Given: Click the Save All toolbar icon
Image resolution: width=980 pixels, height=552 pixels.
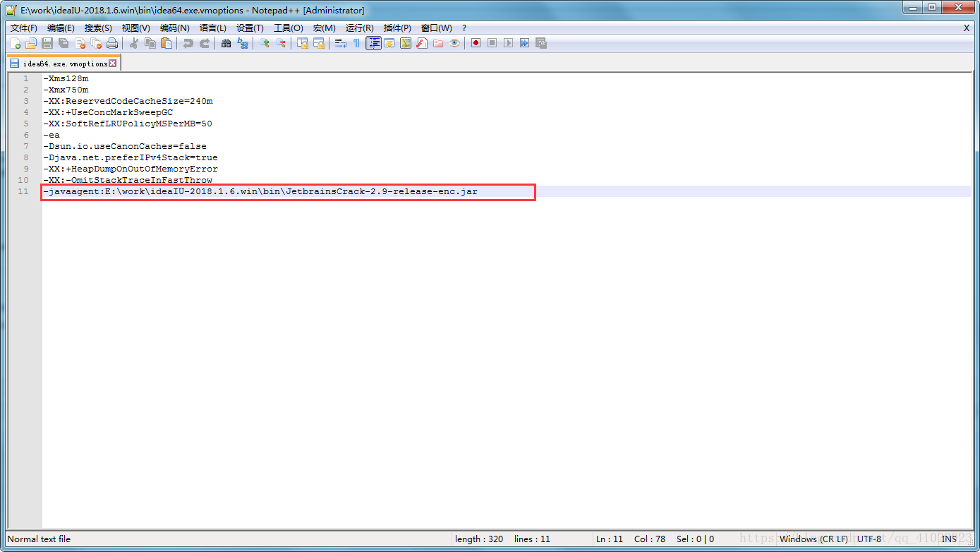Looking at the screenshot, I should tap(63, 43).
